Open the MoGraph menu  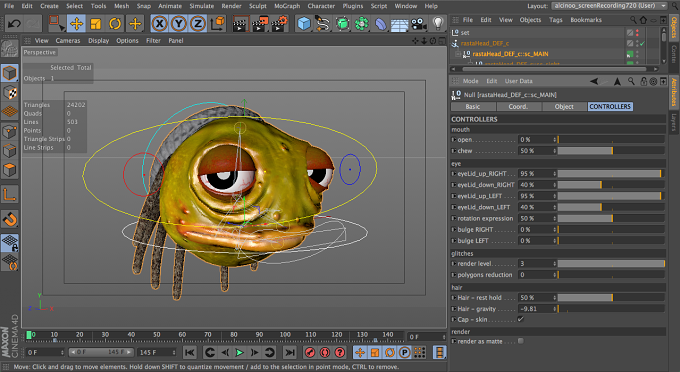tap(287, 6)
